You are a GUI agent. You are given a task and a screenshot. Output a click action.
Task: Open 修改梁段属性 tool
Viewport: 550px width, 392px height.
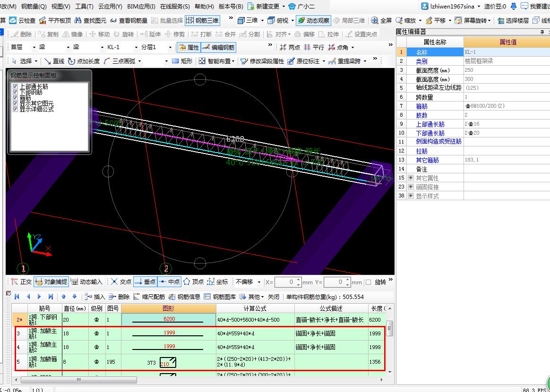(262, 61)
